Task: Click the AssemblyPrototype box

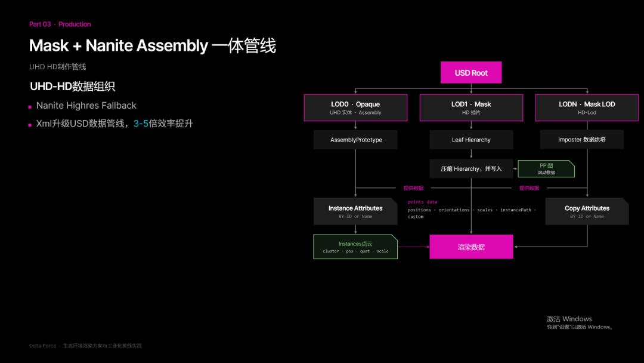Action: (355, 140)
